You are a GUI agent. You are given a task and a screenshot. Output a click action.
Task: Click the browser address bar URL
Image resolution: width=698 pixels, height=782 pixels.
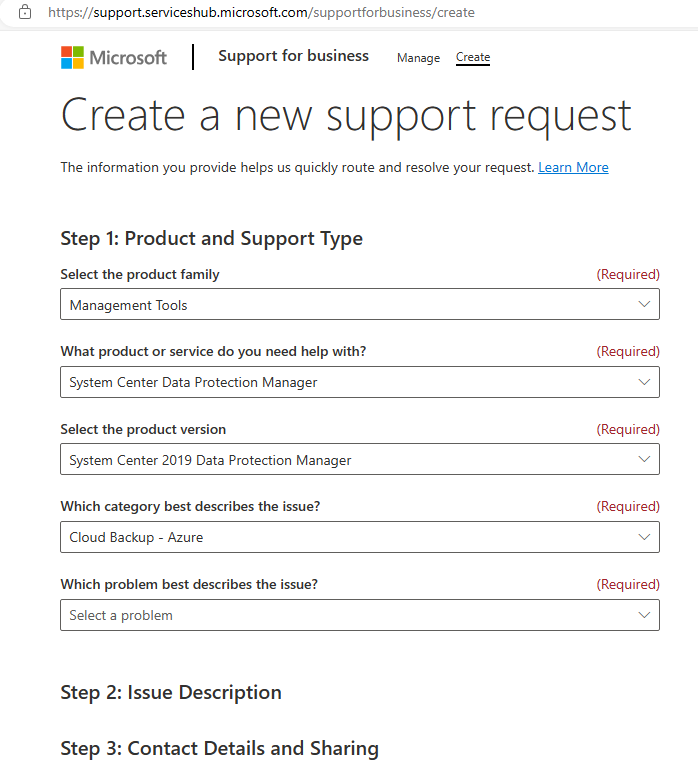pos(261,12)
